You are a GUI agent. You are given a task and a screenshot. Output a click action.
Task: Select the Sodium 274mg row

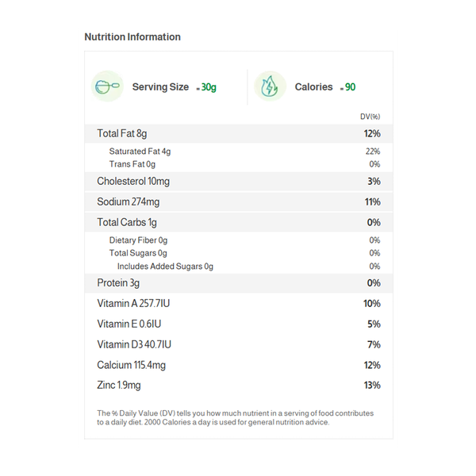129,202
